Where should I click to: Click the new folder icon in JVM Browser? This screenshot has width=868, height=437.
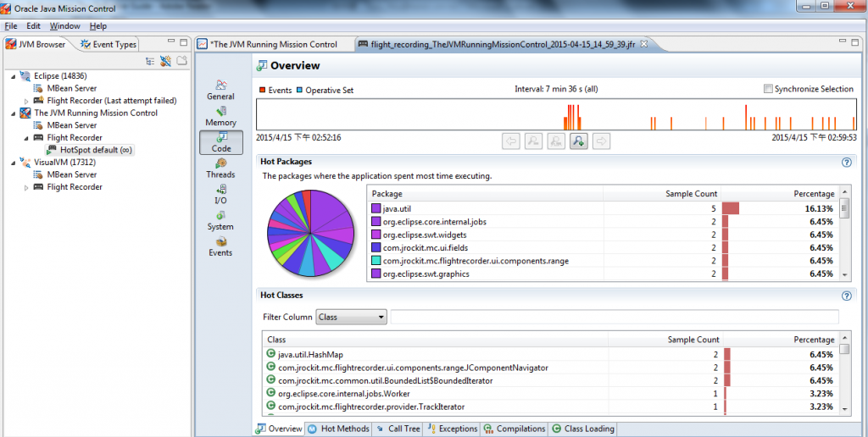[181, 61]
